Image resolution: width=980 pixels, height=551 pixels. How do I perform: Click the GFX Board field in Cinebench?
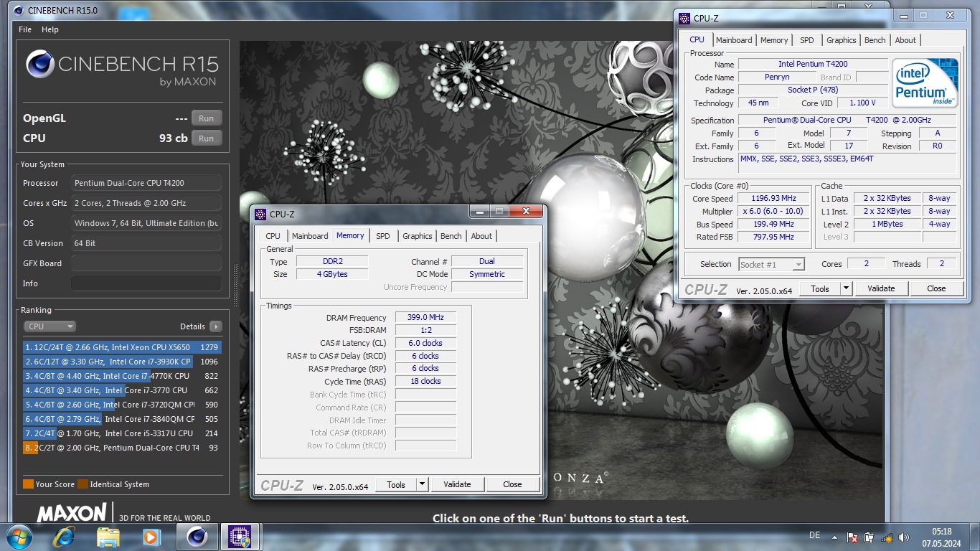click(146, 263)
